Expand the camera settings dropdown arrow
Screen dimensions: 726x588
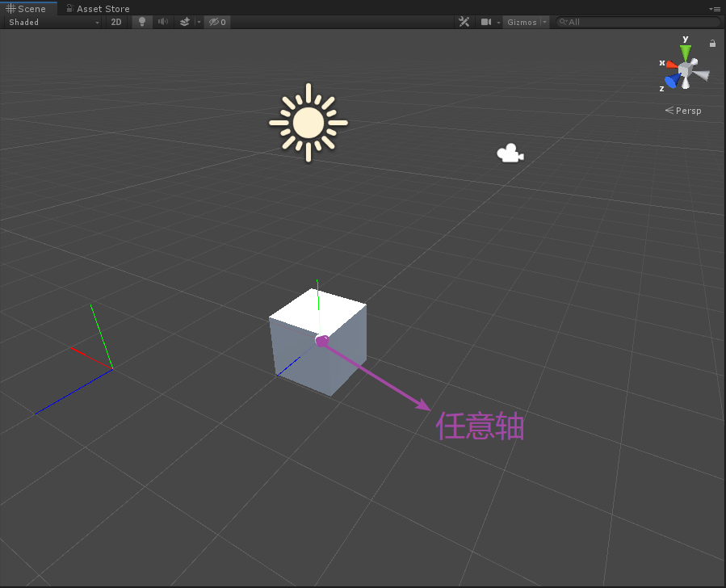pyautogui.click(x=498, y=23)
